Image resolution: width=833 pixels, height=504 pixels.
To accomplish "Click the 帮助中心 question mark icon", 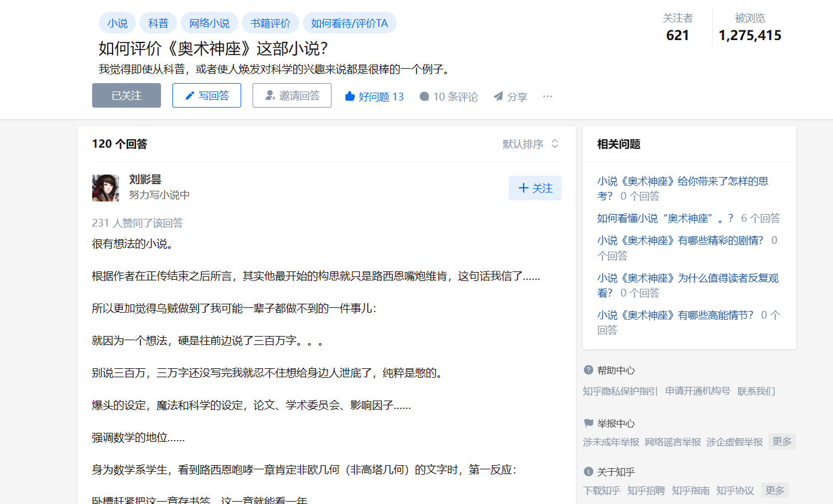I will (x=588, y=370).
